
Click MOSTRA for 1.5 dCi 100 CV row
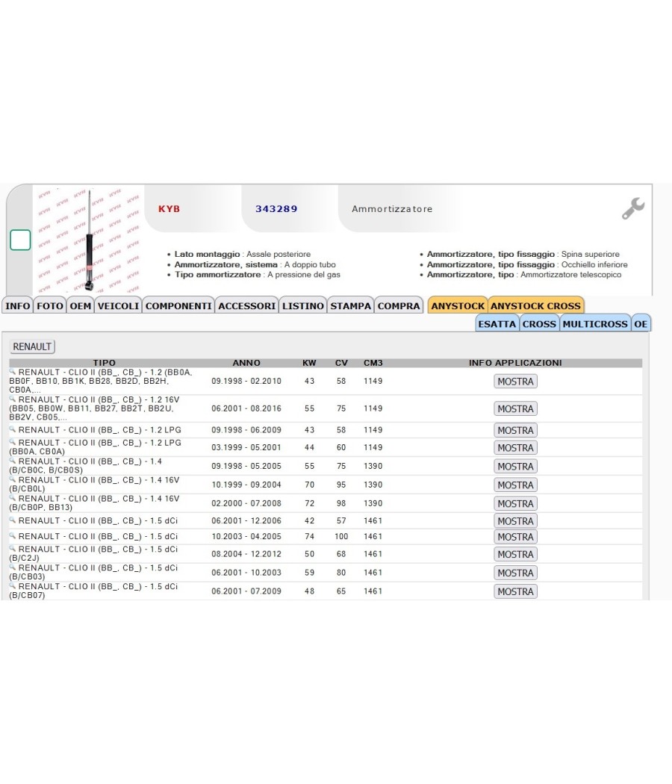tap(515, 537)
